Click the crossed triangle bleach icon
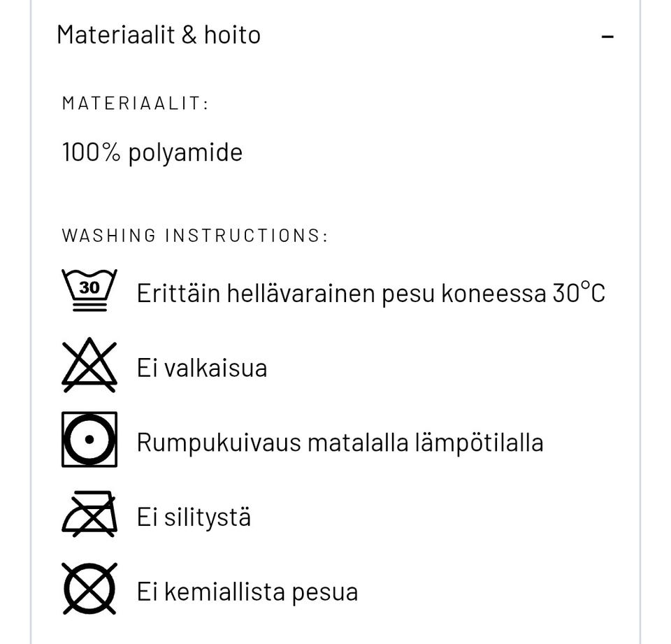The height and width of the screenshot is (644, 671). point(89,366)
